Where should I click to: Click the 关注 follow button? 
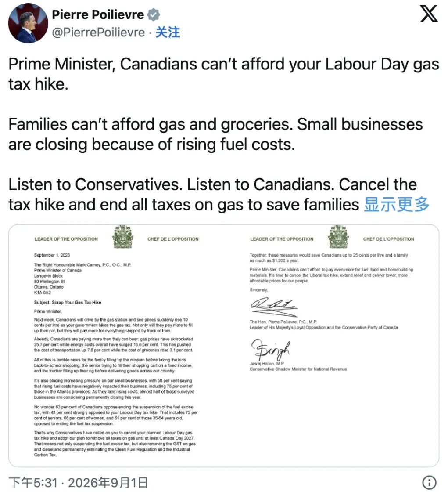click(x=168, y=32)
